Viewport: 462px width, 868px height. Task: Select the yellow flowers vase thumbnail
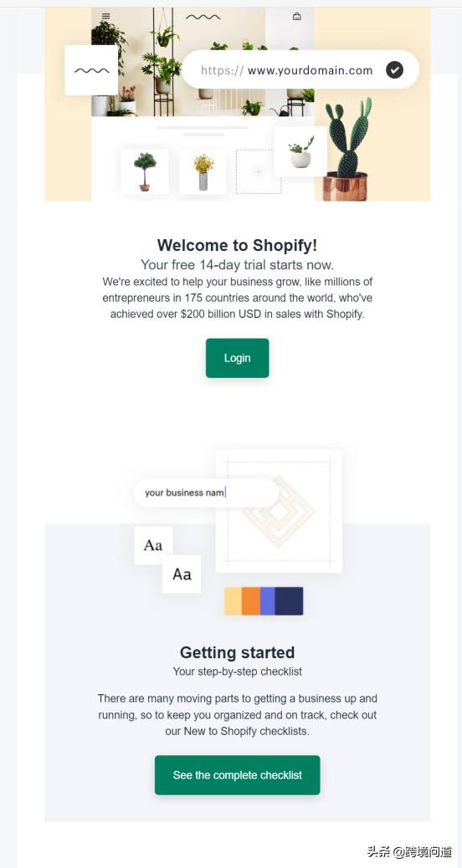[x=203, y=171]
